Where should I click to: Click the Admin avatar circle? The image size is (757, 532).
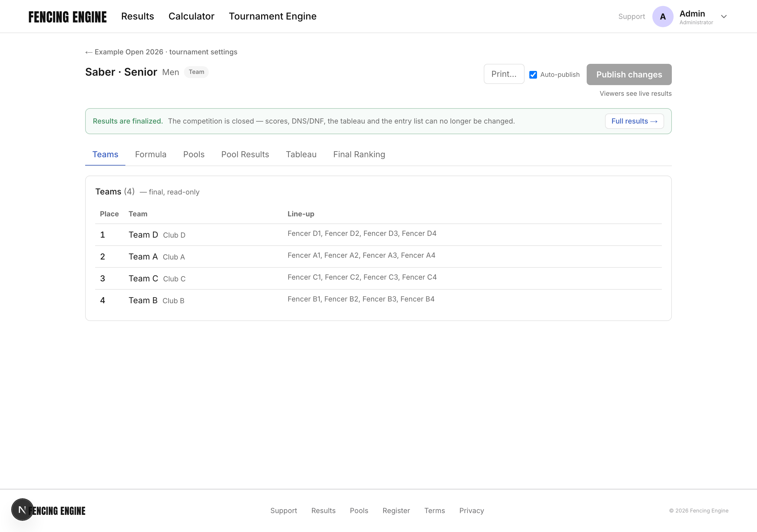pyautogui.click(x=663, y=17)
